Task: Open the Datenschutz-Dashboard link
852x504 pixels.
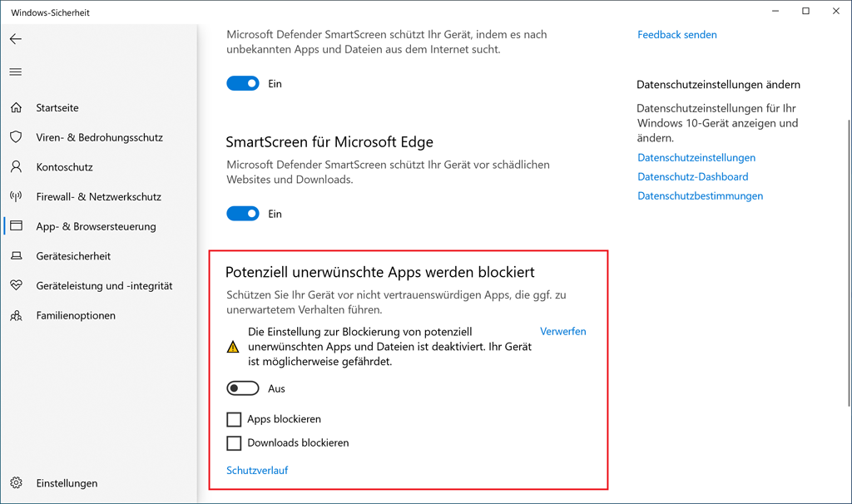Action: click(x=693, y=176)
